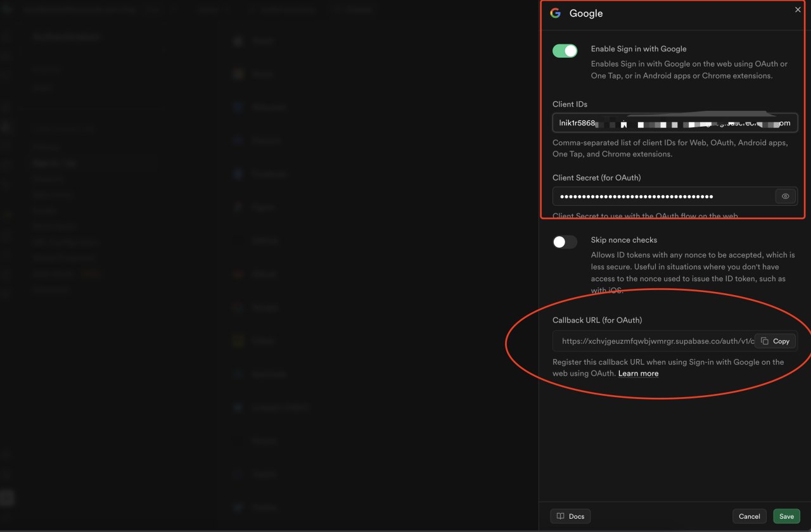This screenshot has height=532, width=811.
Task: Click the dimmed GitLab provider icon
Action: (238, 274)
